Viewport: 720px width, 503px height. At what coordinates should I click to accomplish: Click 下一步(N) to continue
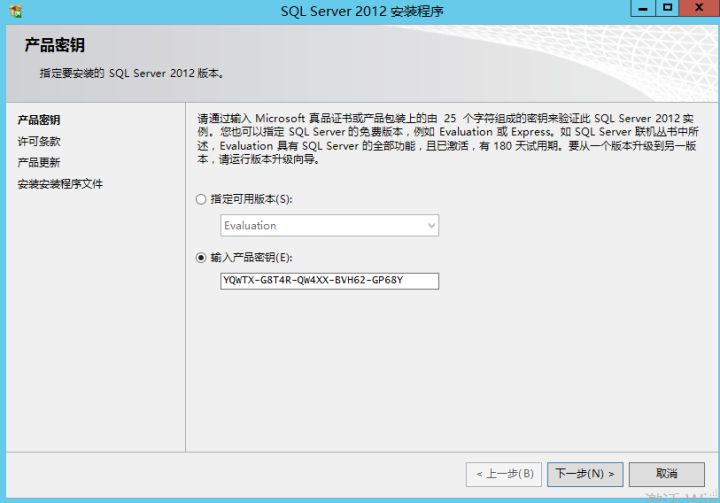(x=585, y=474)
